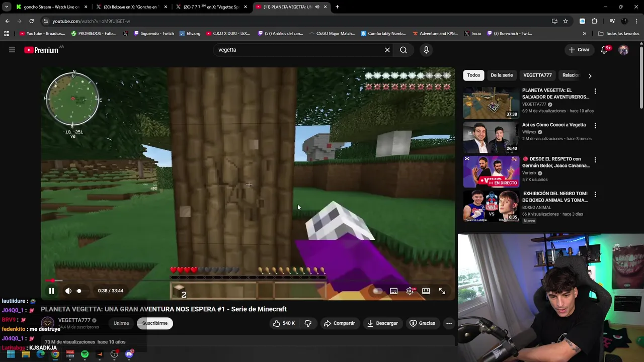644x362 pixels.
Task: Download the video using Descargar
Action: (x=382, y=323)
